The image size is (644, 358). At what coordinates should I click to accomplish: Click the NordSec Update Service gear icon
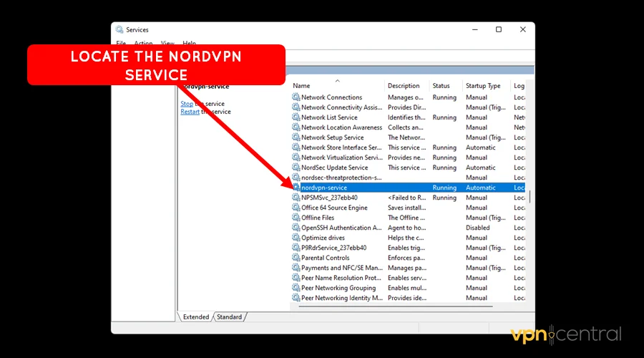(296, 168)
